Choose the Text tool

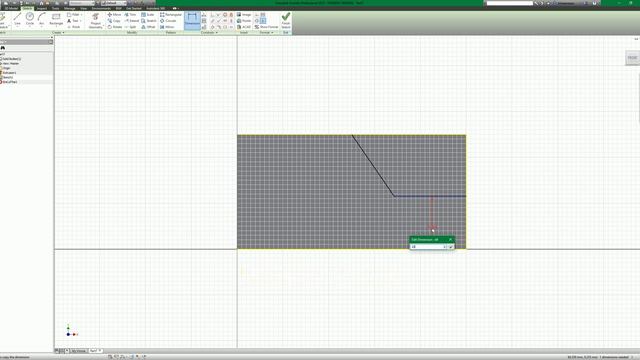(73, 21)
